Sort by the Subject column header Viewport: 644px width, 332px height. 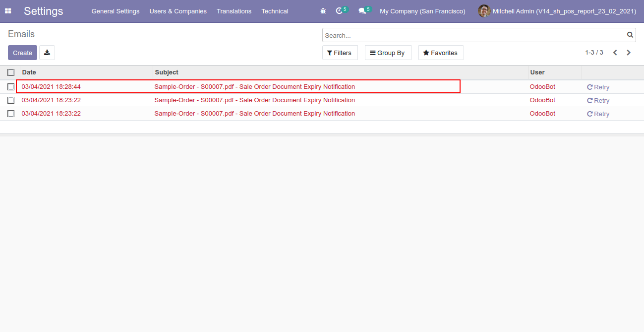[x=341, y=72]
